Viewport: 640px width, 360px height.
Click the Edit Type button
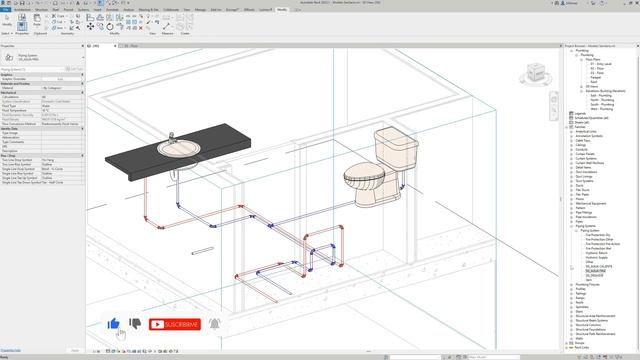pyautogui.click(x=74, y=69)
